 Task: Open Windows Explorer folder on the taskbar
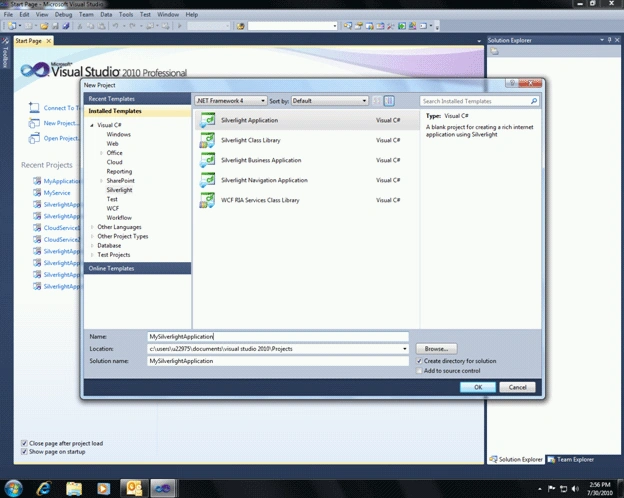[x=74, y=488]
